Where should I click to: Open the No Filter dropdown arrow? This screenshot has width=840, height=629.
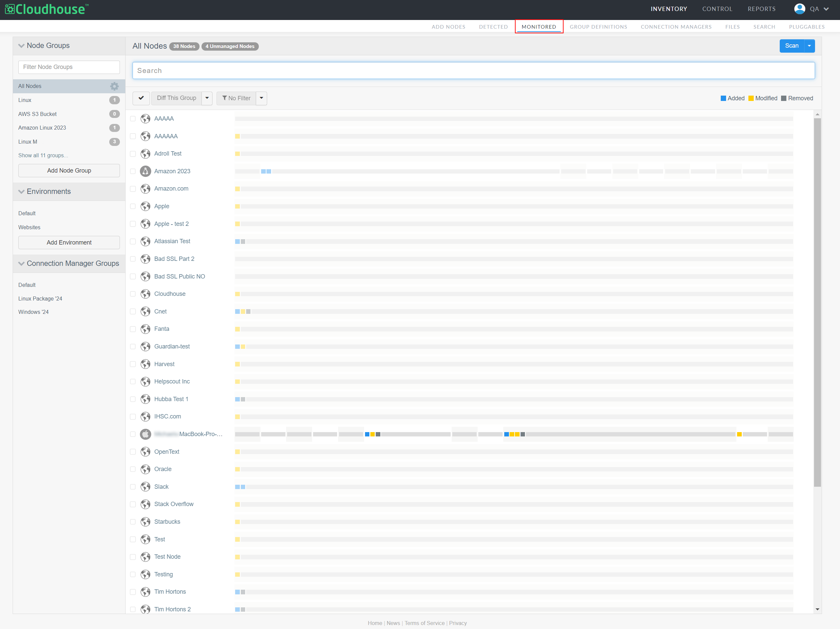coord(261,98)
